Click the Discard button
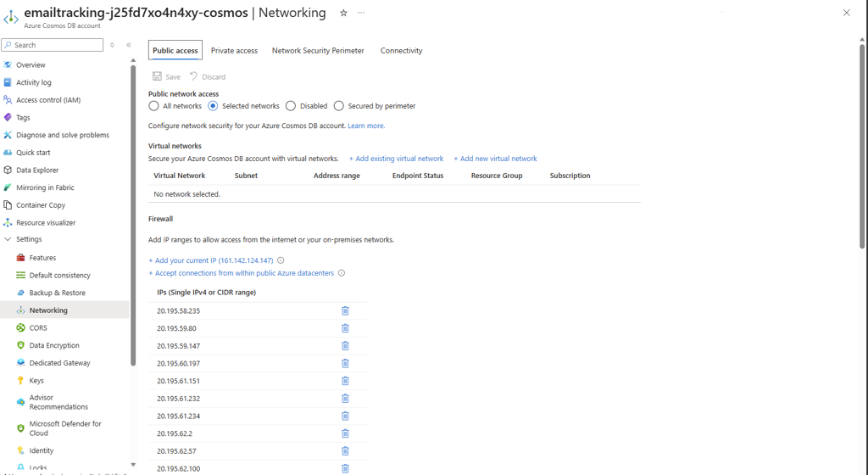This screenshot has height=475, width=868. coord(208,76)
